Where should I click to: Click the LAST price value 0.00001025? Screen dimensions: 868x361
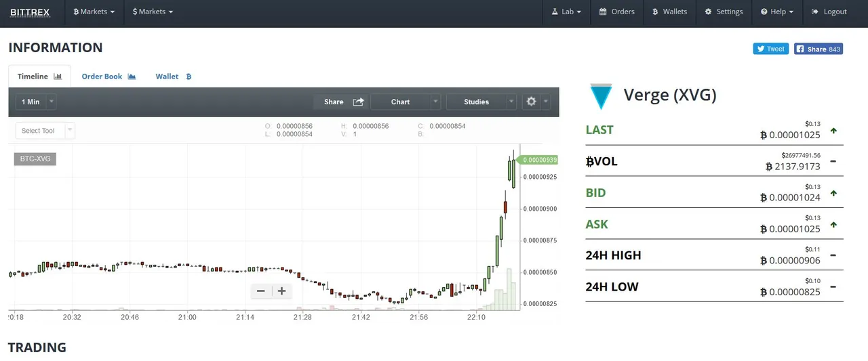click(790, 135)
